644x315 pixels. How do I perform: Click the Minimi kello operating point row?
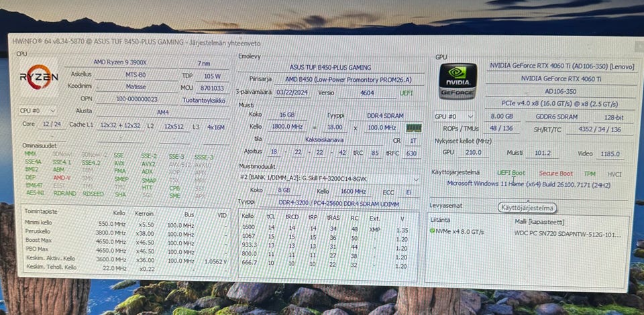click(x=125, y=225)
